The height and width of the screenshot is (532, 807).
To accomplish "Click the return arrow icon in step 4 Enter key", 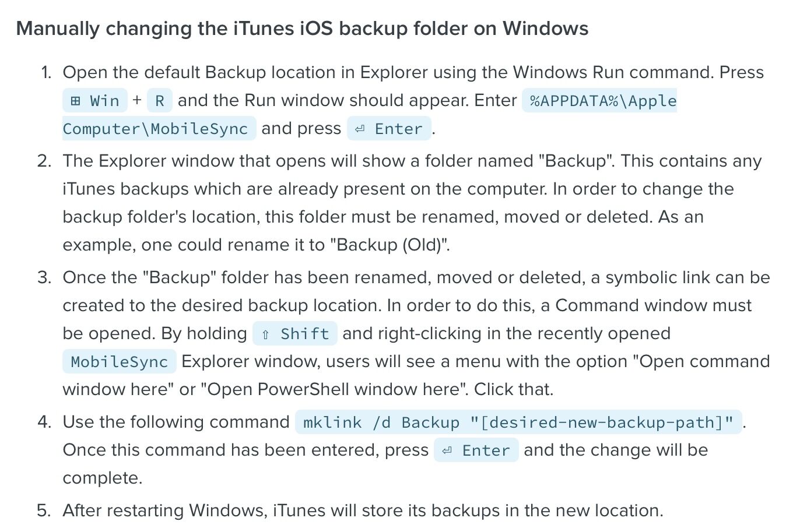I will point(447,450).
